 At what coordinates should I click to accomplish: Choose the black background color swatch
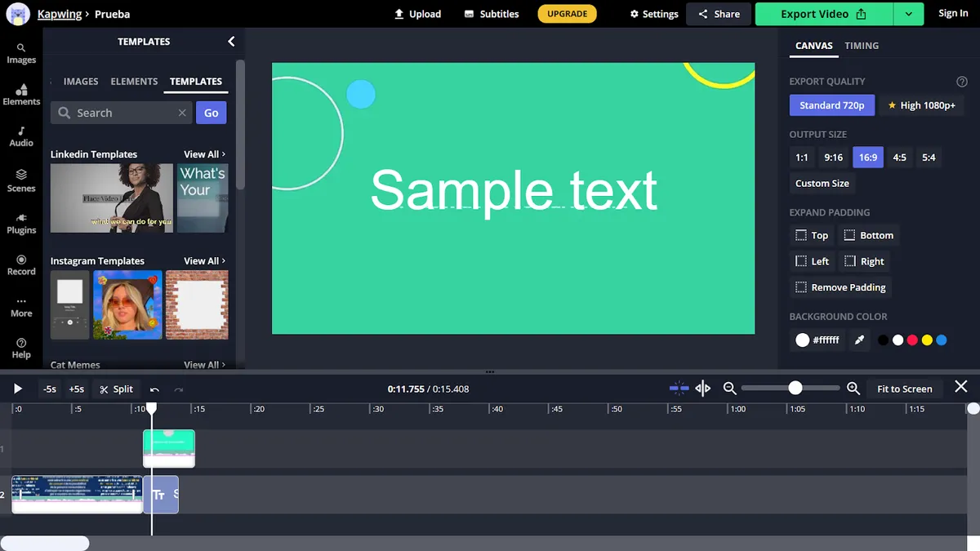(x=883, y=340)
